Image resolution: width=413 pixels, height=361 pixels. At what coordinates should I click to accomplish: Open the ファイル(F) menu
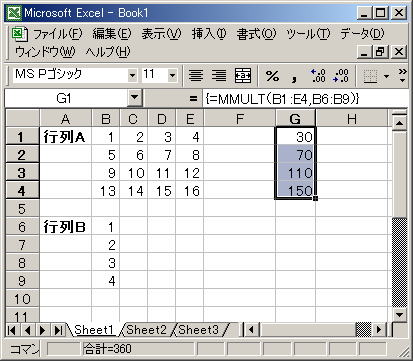coord(57,34)
